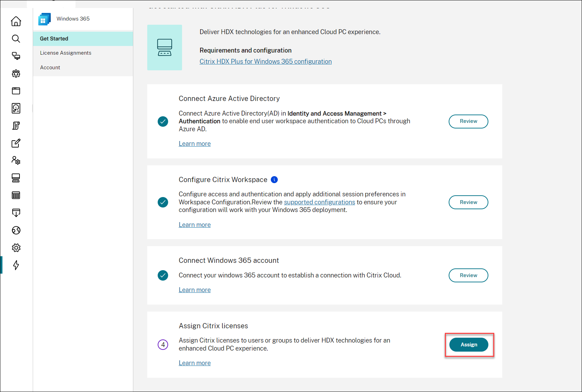The image size is (582, 392).
Task: Click the step 4 circle indicator
Action: coord(163,345)
